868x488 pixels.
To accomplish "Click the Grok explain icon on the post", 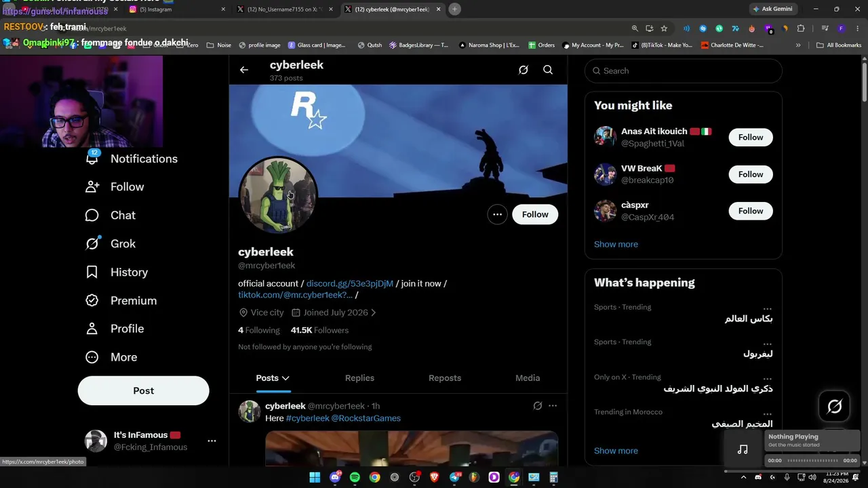I will pyautogui.click(x=538, y=406).
